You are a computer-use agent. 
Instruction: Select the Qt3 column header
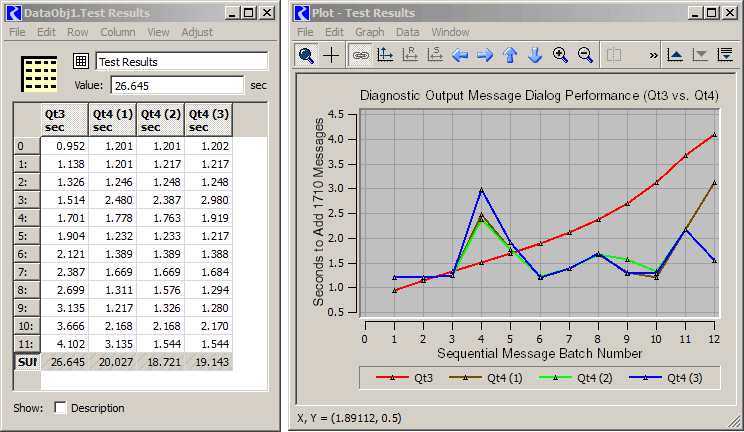coord(65,120)
